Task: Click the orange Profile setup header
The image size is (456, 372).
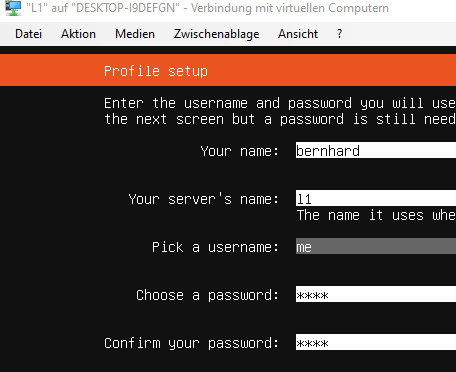Action: [x=228, y=70]
